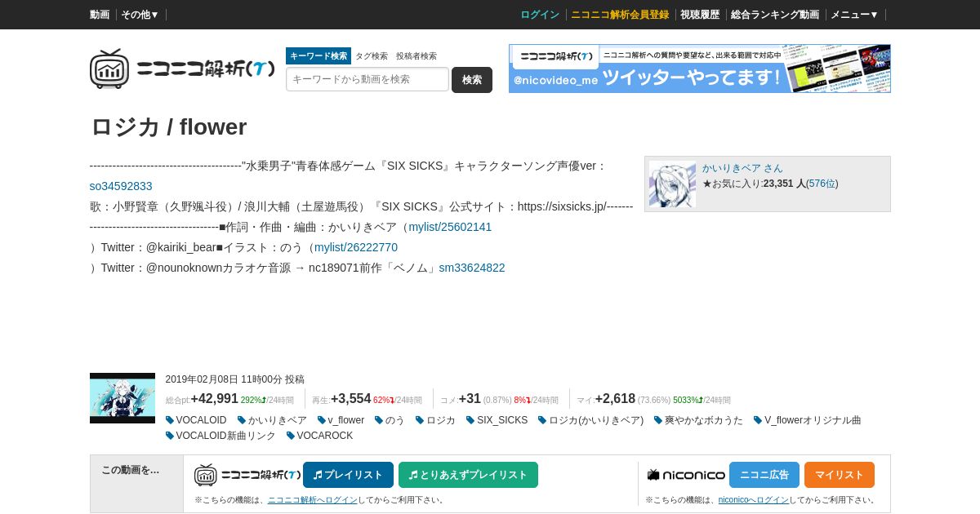Open the SIX_SICKS tag

[497, 420]
